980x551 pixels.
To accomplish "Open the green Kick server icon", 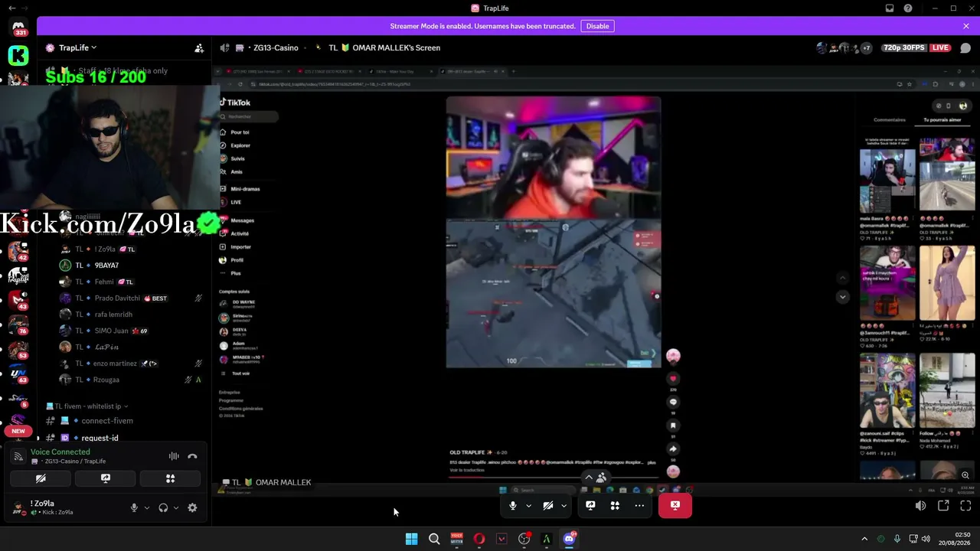I will [x=18, y=55].
